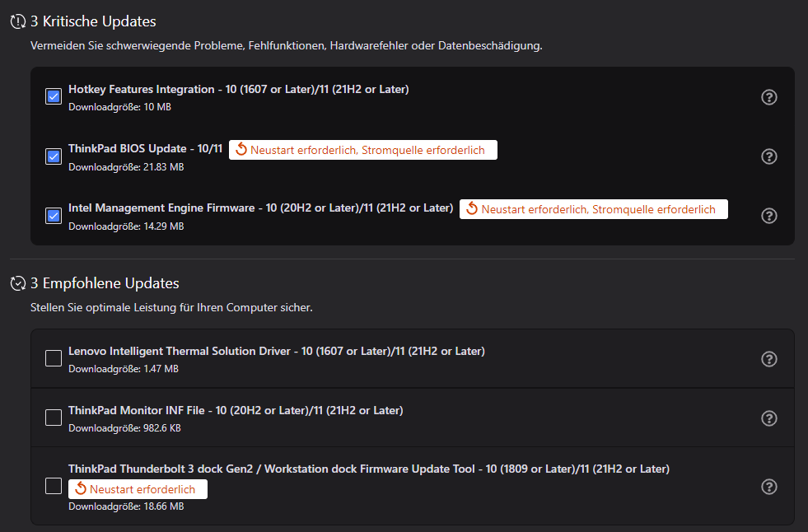The width and height of the screenshot is (808, 532).
Task: Click the Empfohlene Updates checkmark icon
Action: 18,283
